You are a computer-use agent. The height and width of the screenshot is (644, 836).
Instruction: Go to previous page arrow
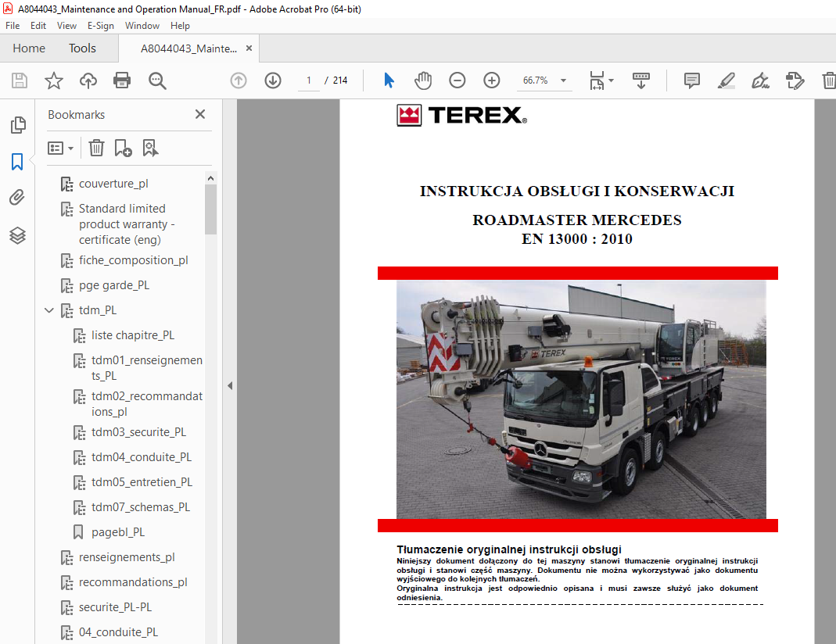(239, 80)
